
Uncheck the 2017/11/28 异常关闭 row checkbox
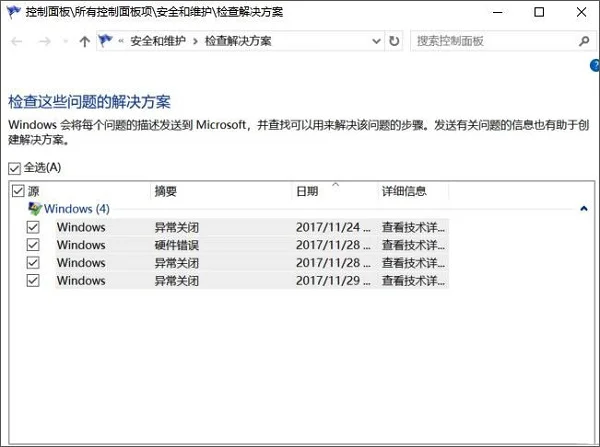coord(33,263)
